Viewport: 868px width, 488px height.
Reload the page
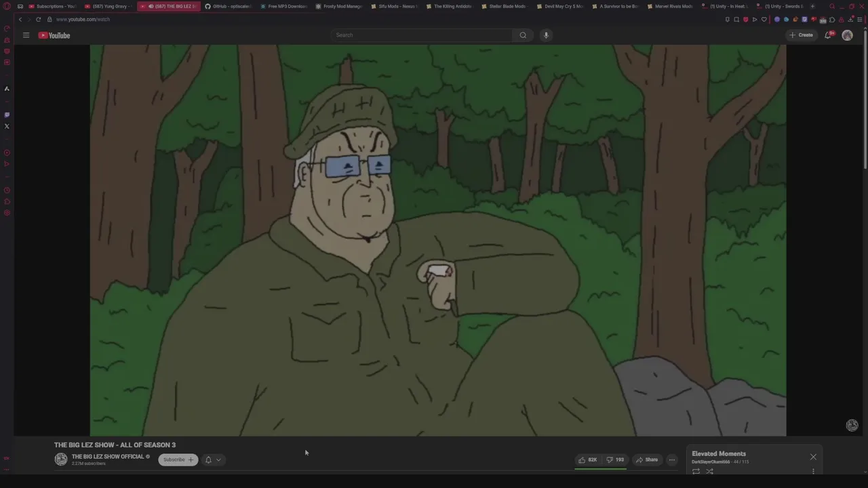pos(38,19)
